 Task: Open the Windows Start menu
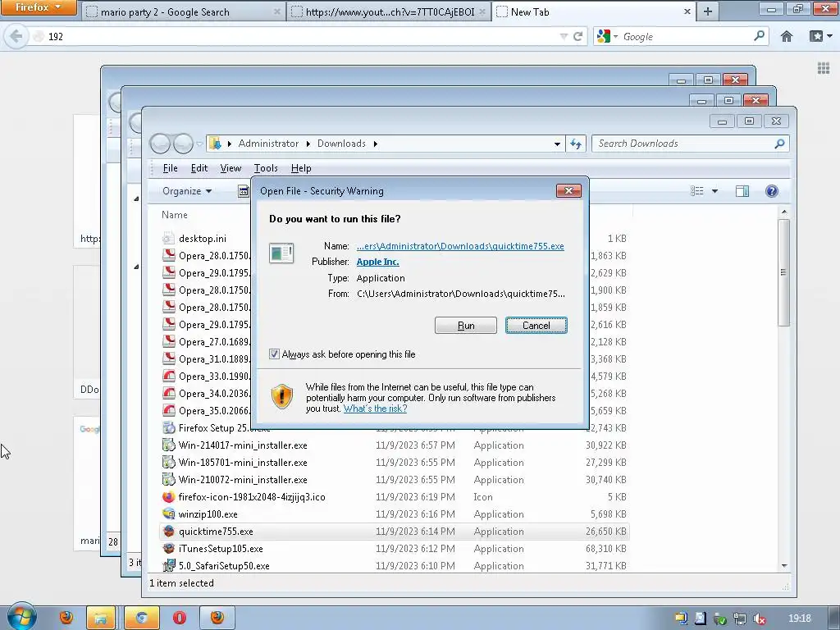point(21,617)
